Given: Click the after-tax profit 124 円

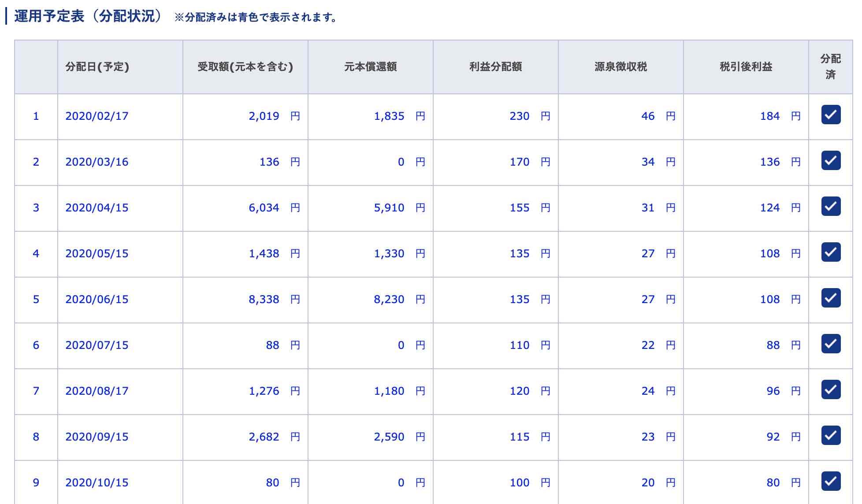Looking at the screenshot, I should 780,208.
